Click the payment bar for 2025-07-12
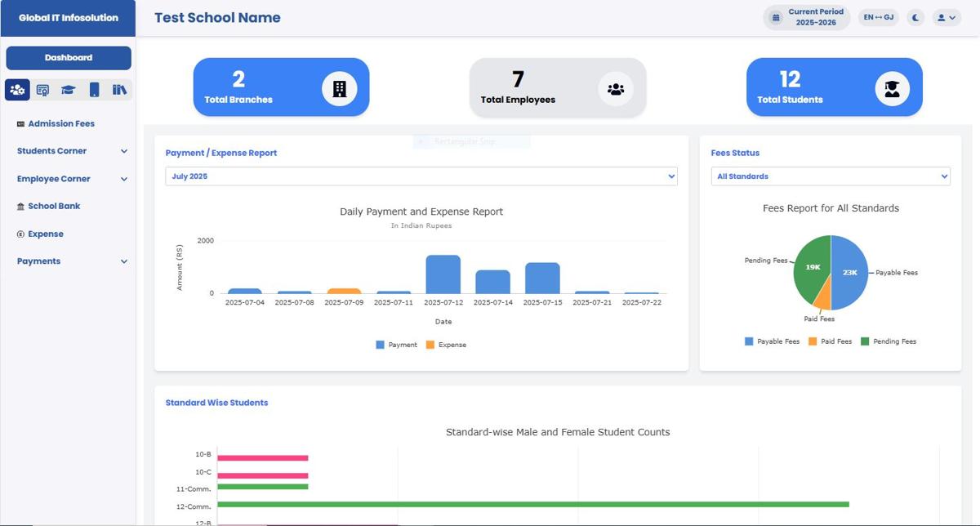 pyautogui.click(x=443, y=274)
